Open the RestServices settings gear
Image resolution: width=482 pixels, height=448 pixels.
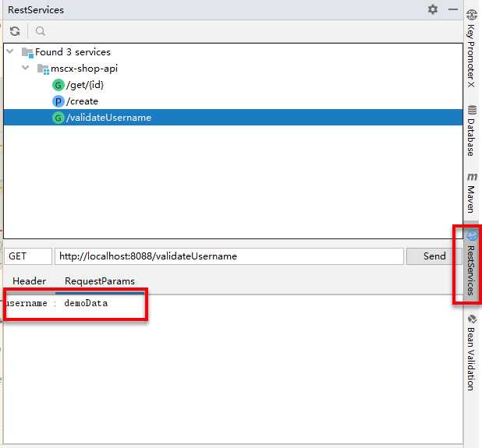(x=433, y=9)
